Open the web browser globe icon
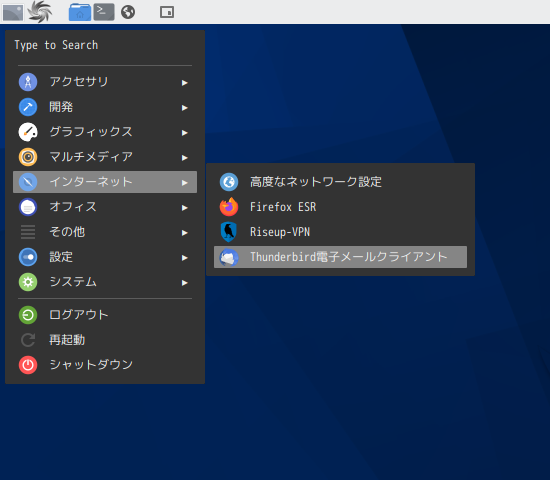The image size is (550, 480). click(x=128, y=12)
